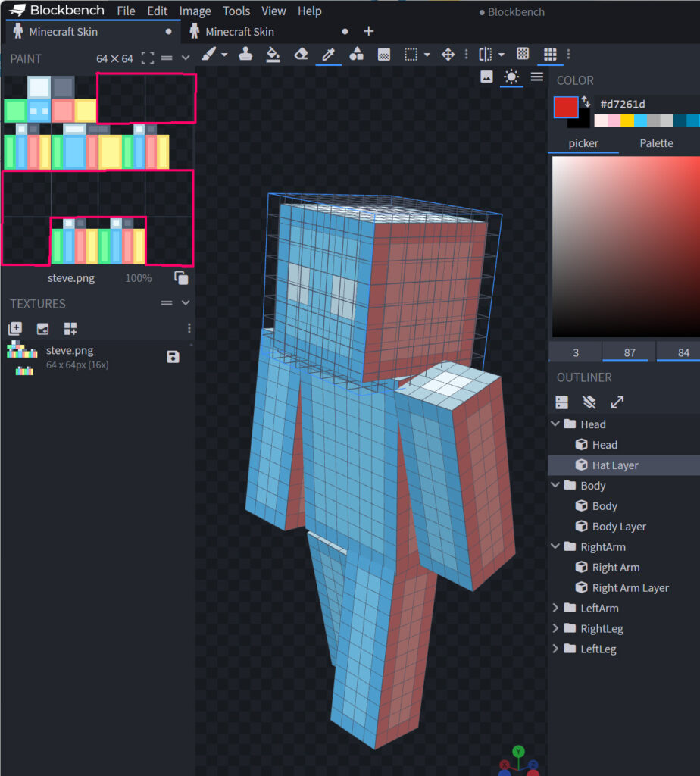The width and height of the screenshot is (700, 776).
Task: Collapse the Head group in outliner
Action: tap(556, 424)
